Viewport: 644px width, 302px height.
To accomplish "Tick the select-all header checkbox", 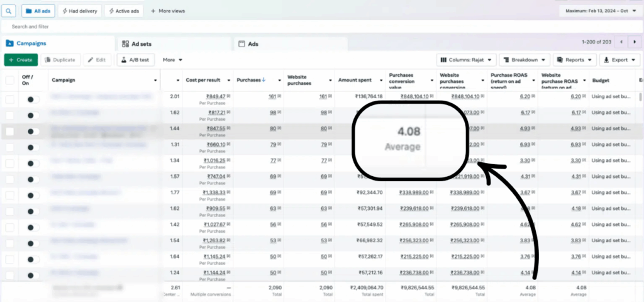I will (x=10, y=80).
